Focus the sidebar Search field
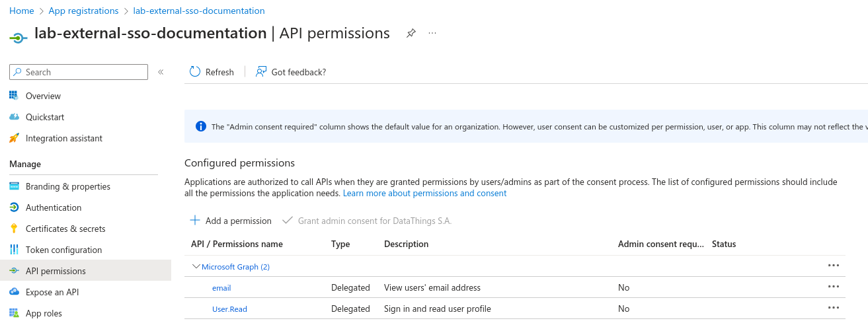 [x=79, y=72]
